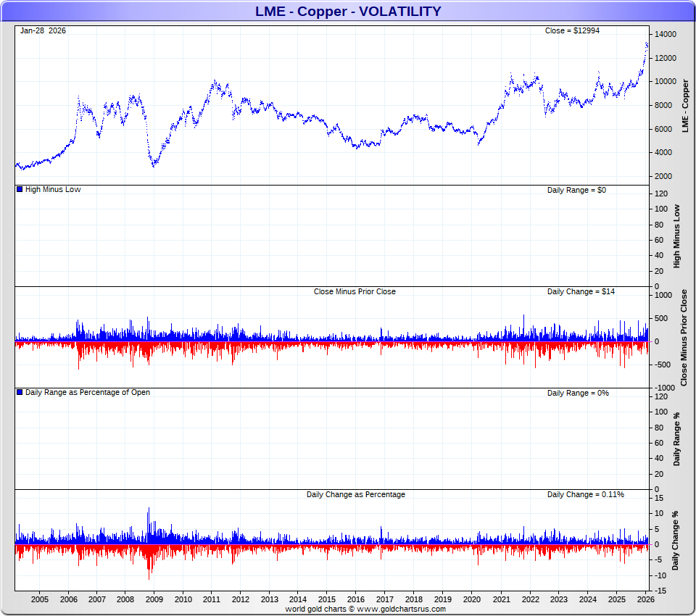Select the 2026 year label on the x-axis

(x=645, y=600)
